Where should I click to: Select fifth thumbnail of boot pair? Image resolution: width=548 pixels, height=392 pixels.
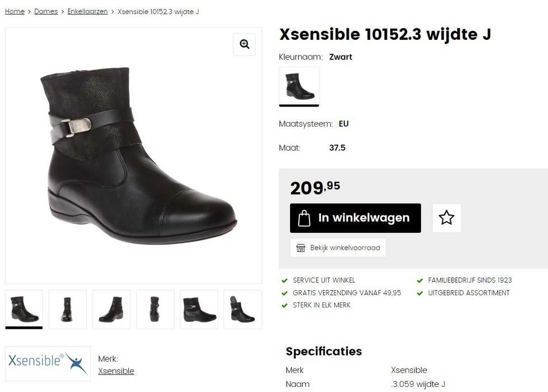199,309
